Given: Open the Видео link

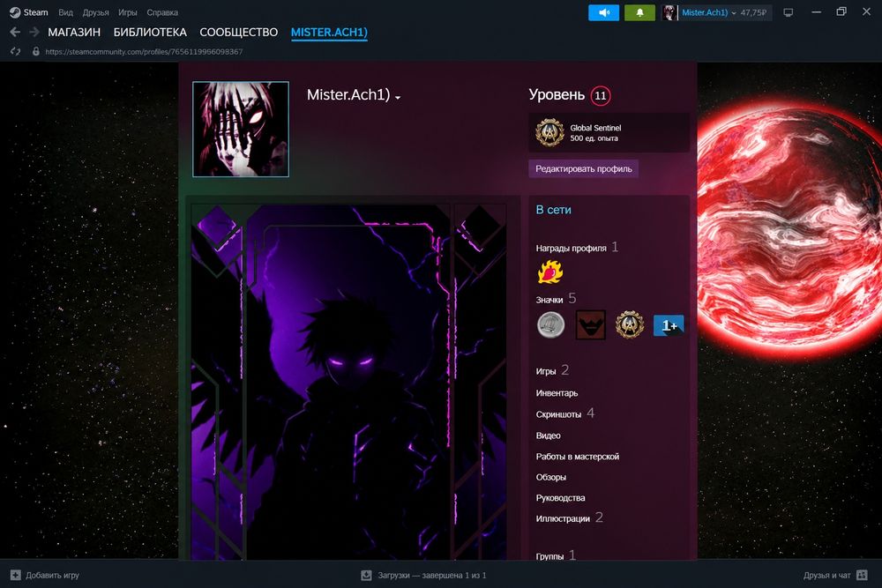Looking at the screenshot, I should 548,435.
